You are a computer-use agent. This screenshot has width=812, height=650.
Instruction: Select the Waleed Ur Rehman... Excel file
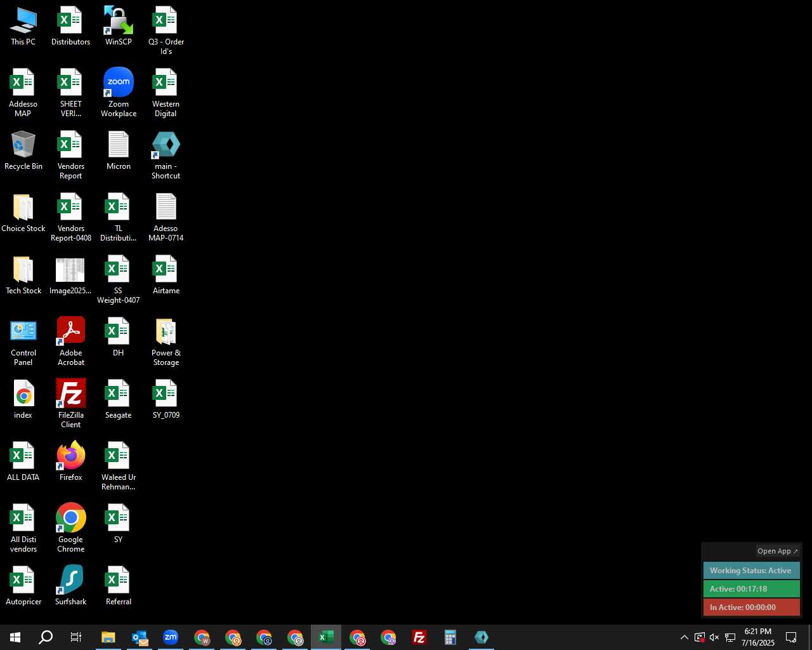[x=119, y=467]
